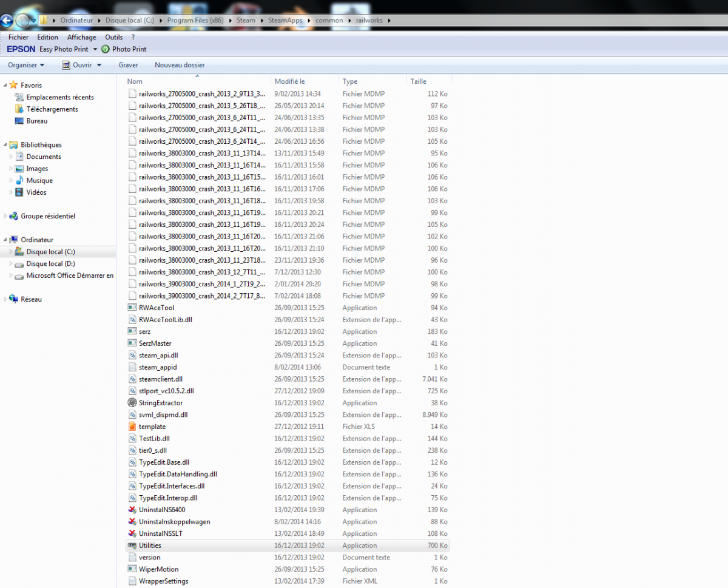The height and width of the screenshot is (588, 728).
Task: Expand the Images library node
Action: [11, 169]
